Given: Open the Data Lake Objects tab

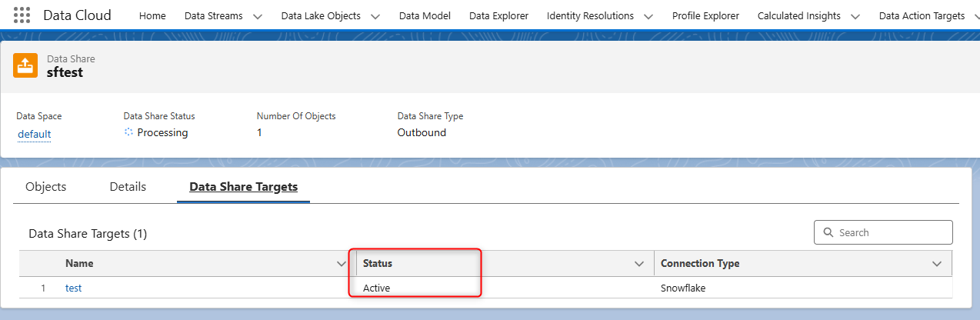Looking at the screenshot, I should click(x=321, y=15).
